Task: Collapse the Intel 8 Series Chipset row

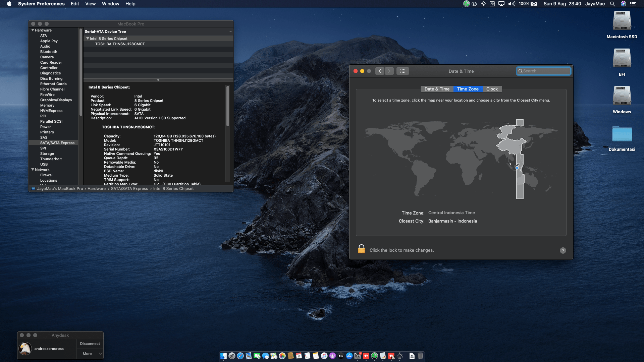Action: click(x=88, y=39)
